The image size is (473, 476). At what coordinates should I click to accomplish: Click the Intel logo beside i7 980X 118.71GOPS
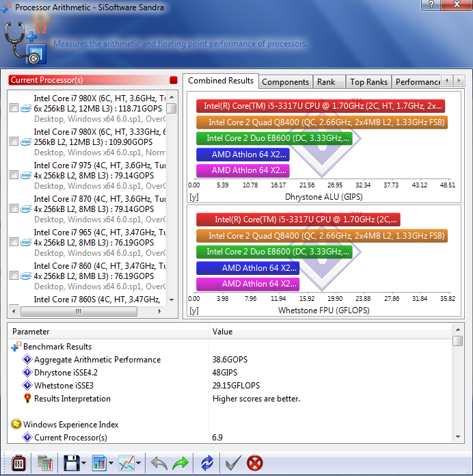pos(26,108)
